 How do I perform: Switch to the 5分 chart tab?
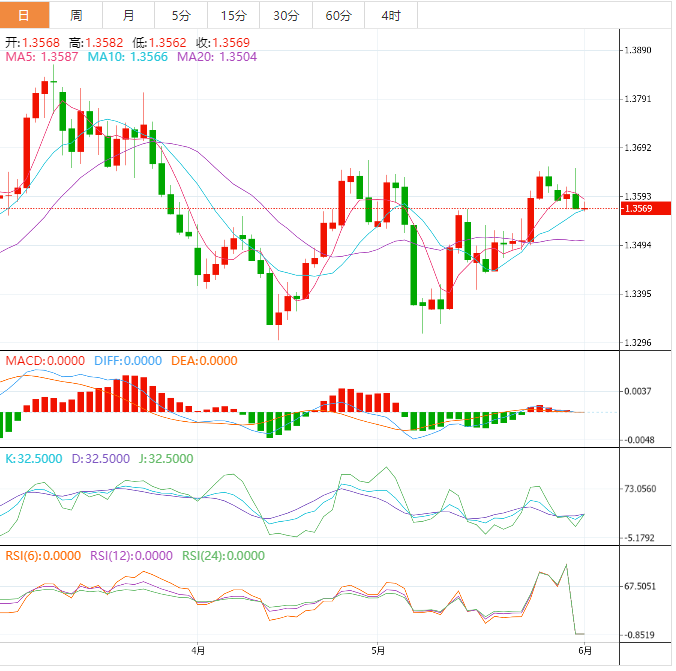pyautogui.click(x=181, y=15)
